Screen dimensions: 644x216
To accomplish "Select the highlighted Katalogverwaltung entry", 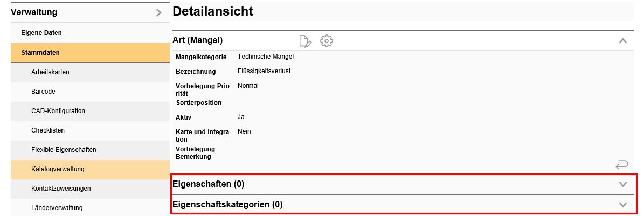I will pos(58,169).
